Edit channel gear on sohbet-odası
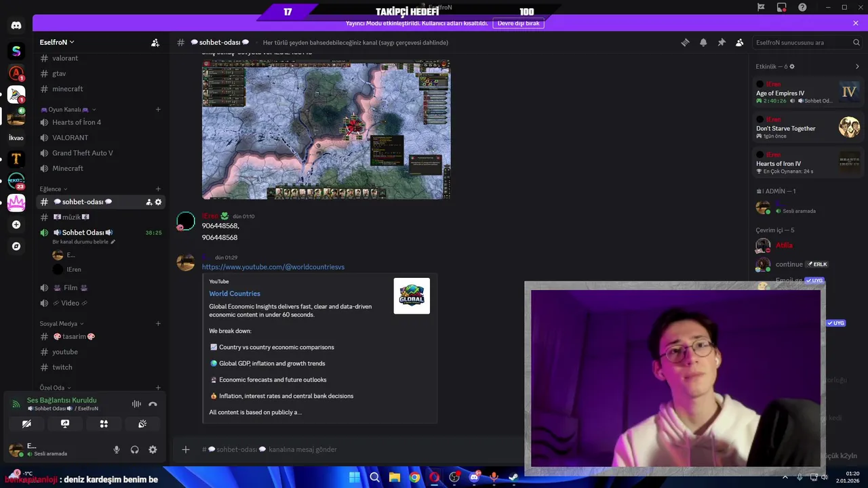Viewport: 868px width, 488px height. coord(158,202)
